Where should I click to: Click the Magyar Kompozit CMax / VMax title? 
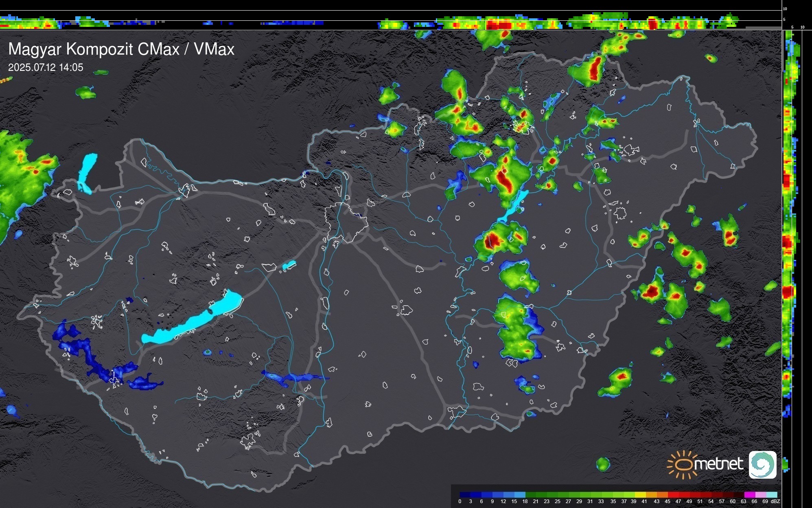click(x=121, y=49)
